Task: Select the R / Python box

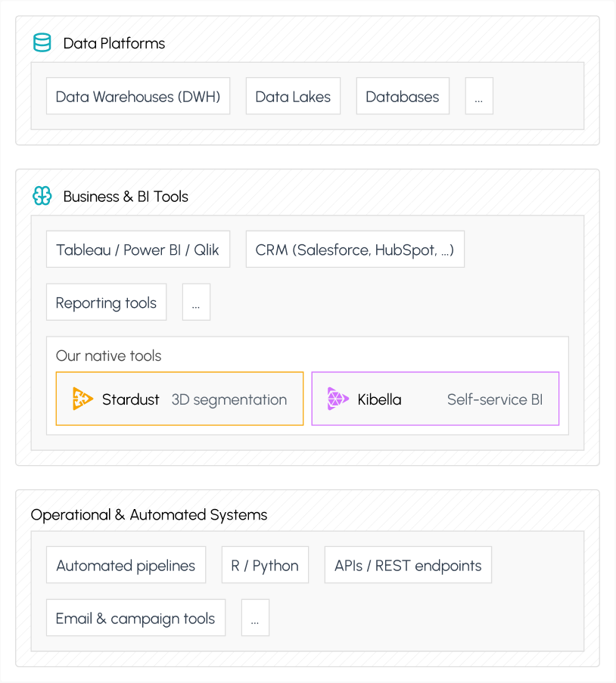Action: pyautogui.click(x=265, y=565)
